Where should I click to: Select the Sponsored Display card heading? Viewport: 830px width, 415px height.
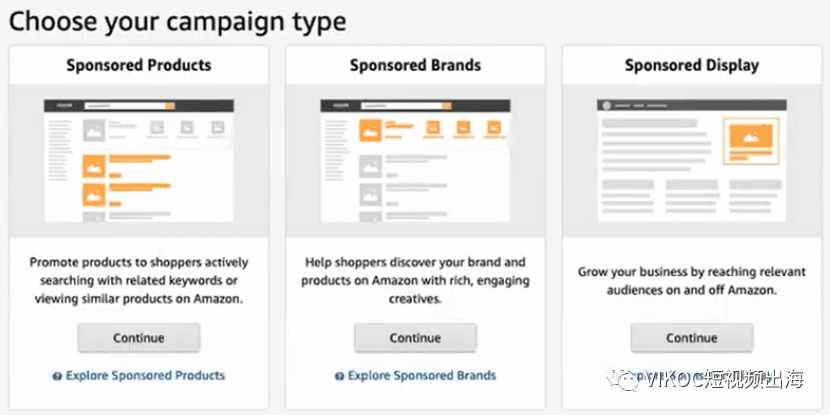point(692,65)
